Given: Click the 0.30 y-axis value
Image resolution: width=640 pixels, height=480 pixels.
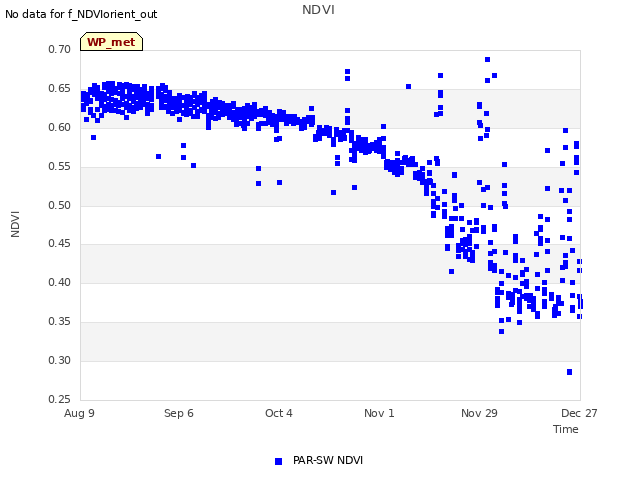Looking at the screenshot, I should [x=59, y=360].
